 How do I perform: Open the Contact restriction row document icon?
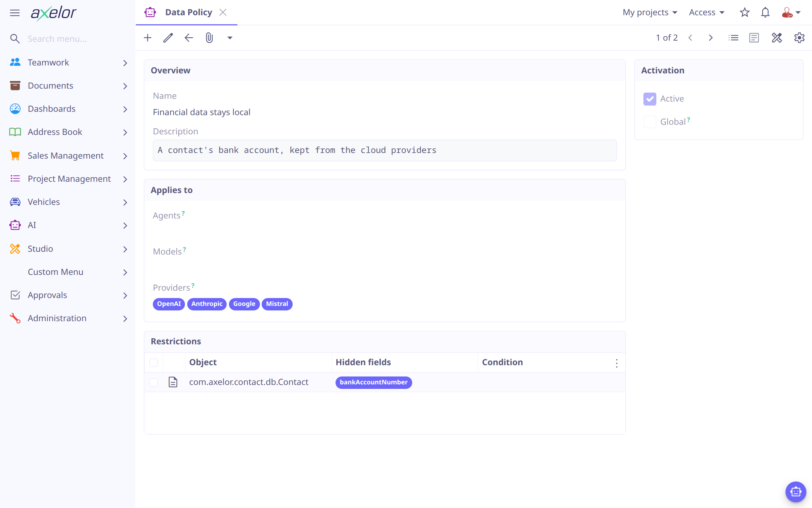[173, 382]
